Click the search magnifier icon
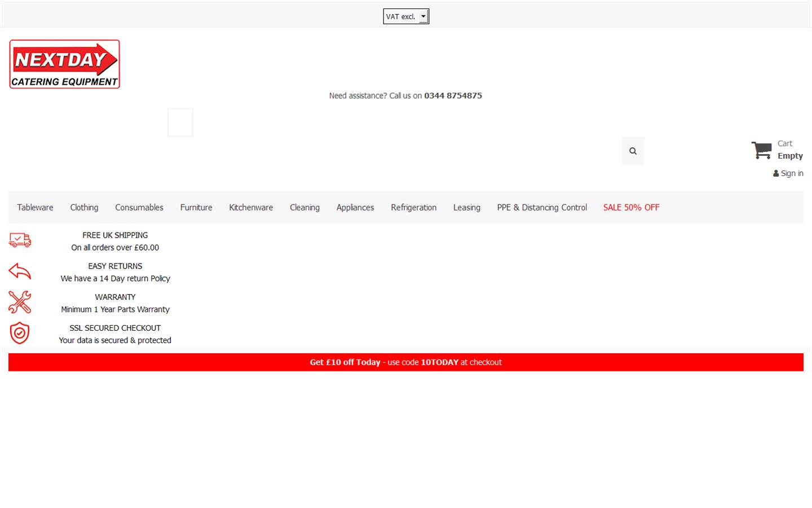Screen dimensions: 812x508 click(633, 151)
